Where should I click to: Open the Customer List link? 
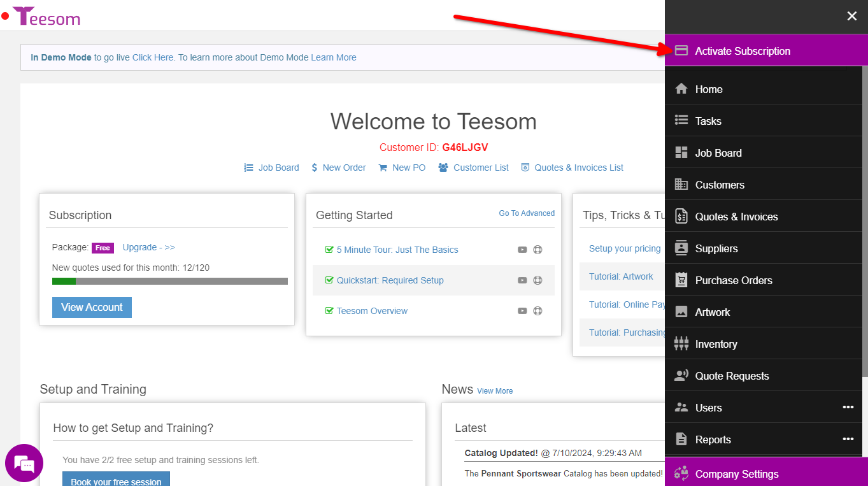[x=481, y=168]
